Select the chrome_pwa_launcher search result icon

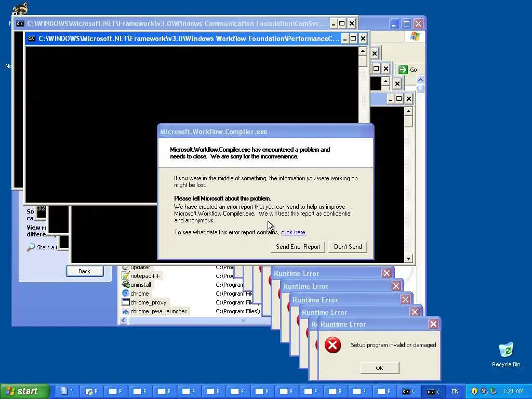pyautogui.click(x=126, y=312)
